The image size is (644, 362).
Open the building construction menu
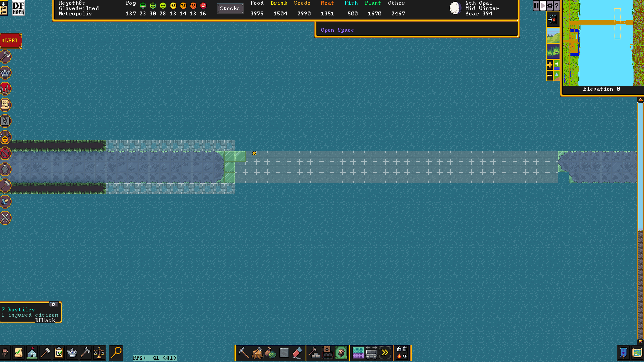click(x=314, y=353)
